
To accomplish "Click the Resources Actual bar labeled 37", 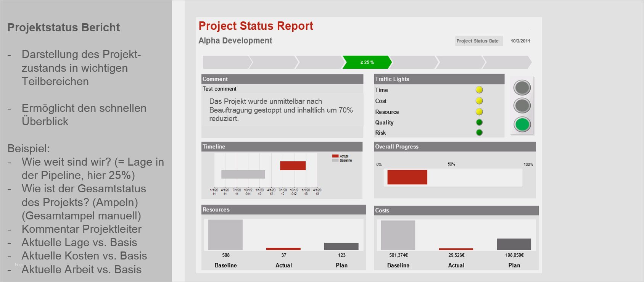I will tap(283, 249).
